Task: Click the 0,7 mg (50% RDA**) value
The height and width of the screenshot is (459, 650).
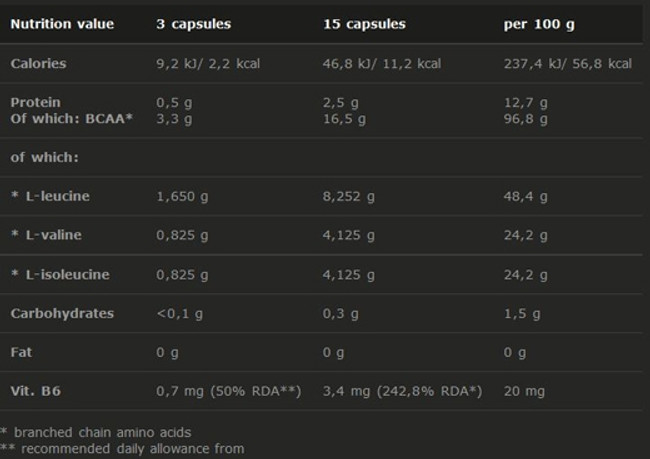Action: click(229, 391)
